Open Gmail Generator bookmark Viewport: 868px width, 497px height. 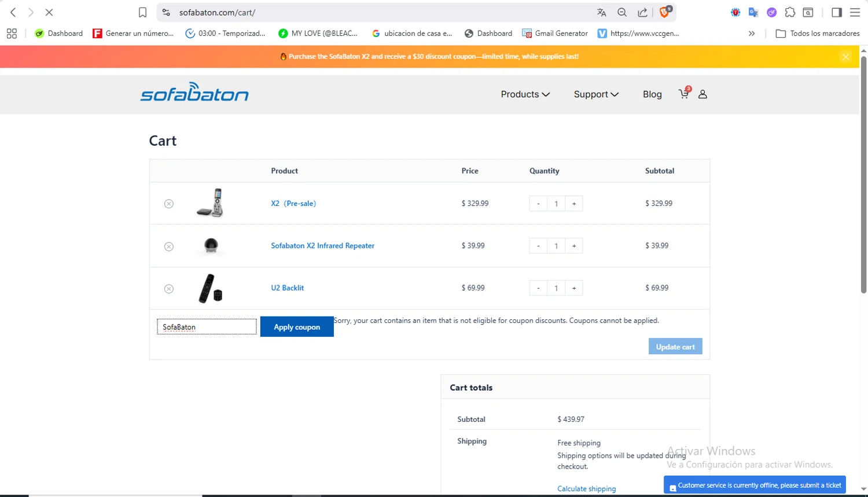(x=555, y=34)
